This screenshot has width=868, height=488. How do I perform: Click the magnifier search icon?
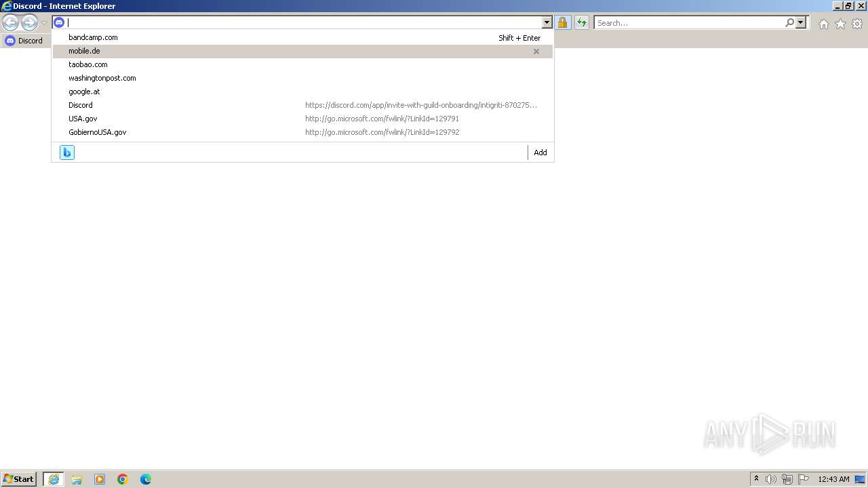click(789, 22)
